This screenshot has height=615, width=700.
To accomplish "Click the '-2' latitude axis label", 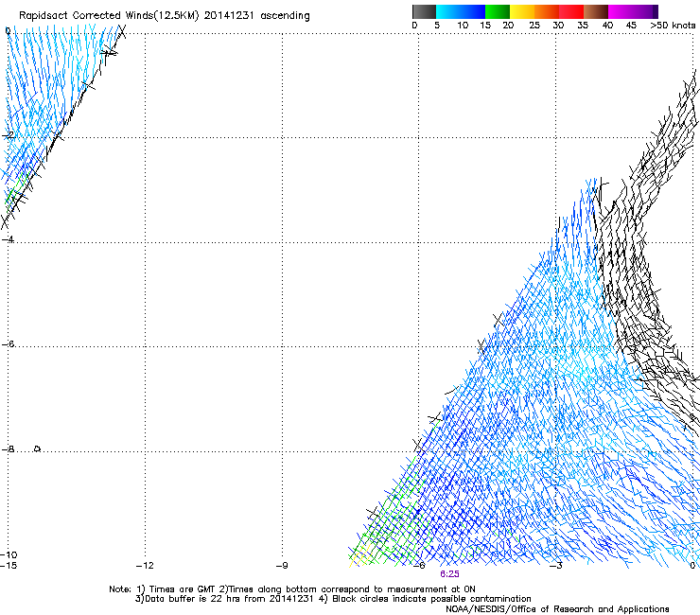I will coord(9,135).
